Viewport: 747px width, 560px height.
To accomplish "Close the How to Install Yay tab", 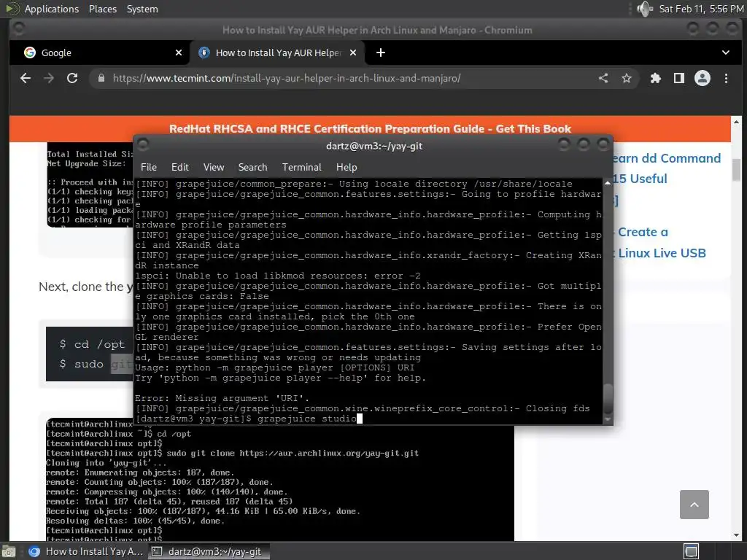I will coord(353,52).
